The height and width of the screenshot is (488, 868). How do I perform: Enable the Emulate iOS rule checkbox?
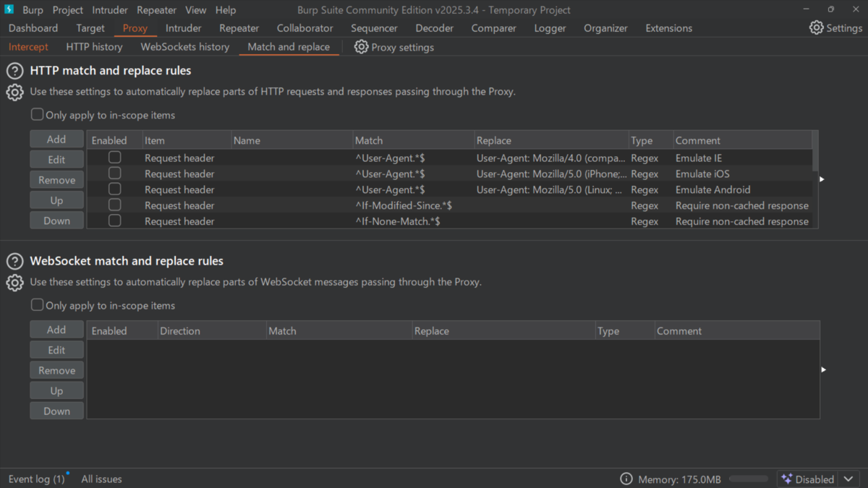tap(114, 174)
